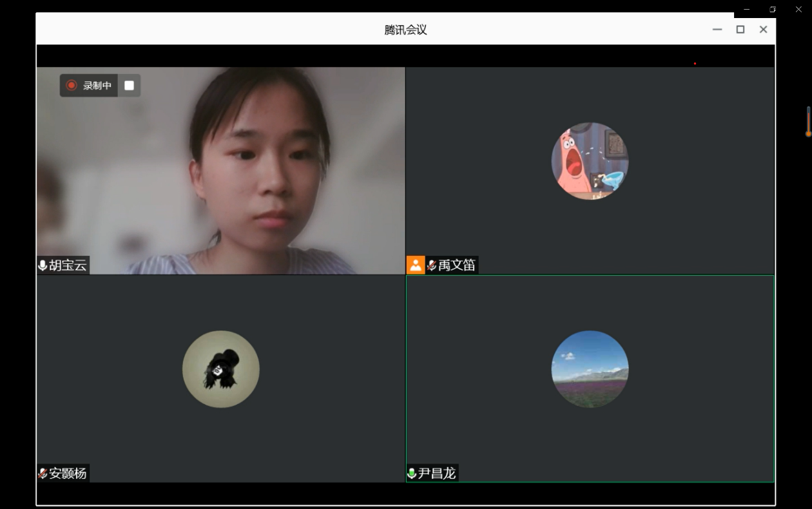The width and height of the screenshot is (812, 509).
Task: Click the 录制中 recording status label
Action: [97, 86]
